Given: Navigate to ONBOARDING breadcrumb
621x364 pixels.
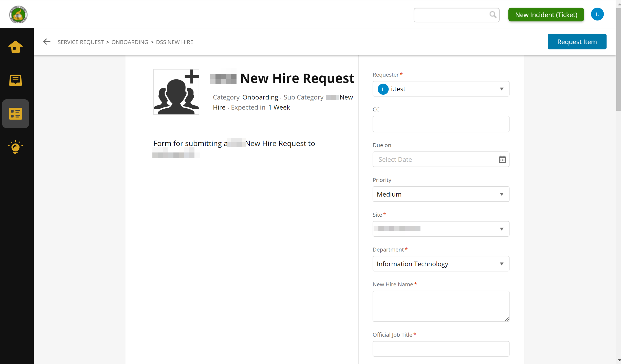Looking at the screenshot, I should (130, 42).
